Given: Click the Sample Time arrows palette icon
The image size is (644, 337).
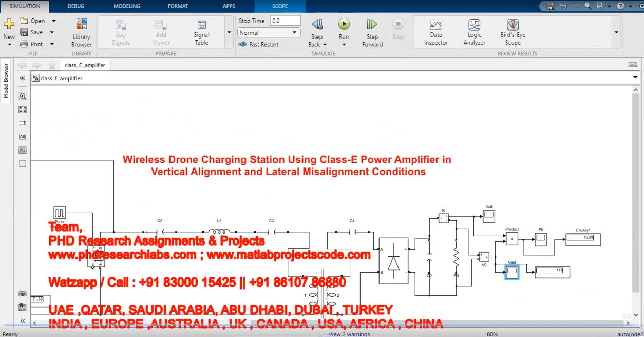Looking at the screenshot, I should pos(22,123).
